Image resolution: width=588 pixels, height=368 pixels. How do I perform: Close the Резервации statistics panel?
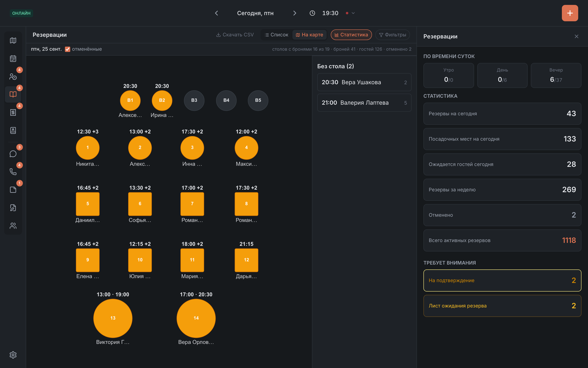[576, 37]
